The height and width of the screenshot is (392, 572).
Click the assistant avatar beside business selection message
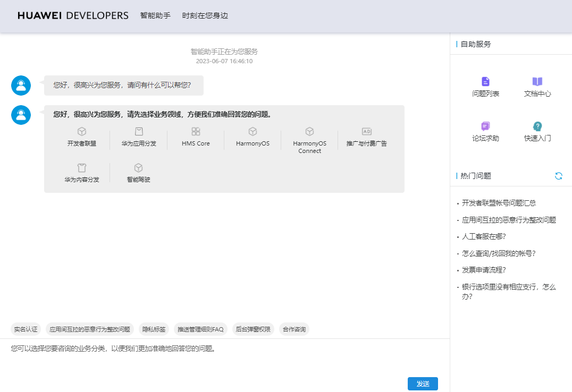tap(21, 115)
